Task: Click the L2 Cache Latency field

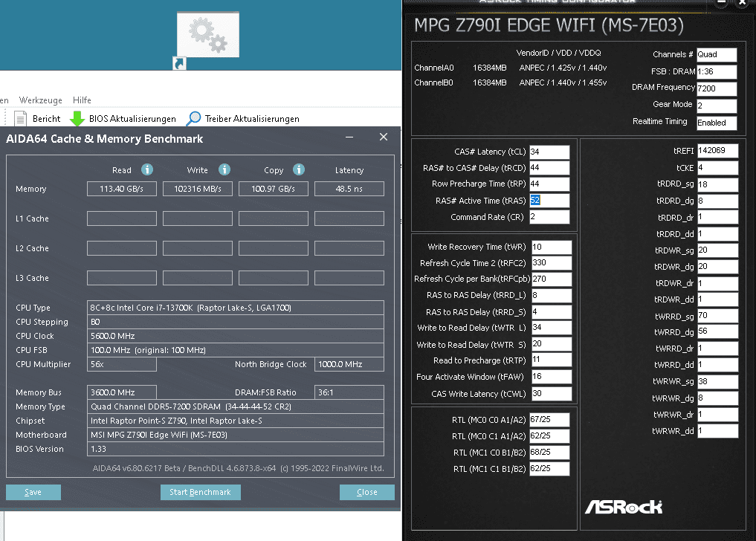Action: tap(349, 248)
